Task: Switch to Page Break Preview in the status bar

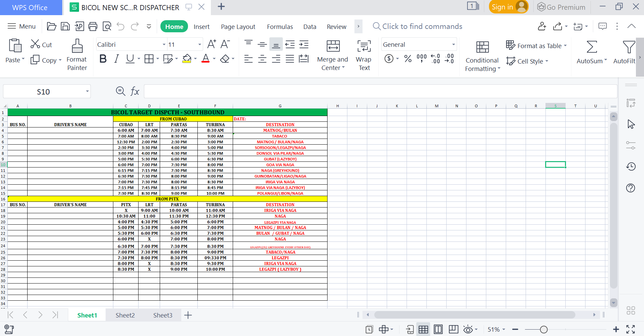Action: point(453,330)
